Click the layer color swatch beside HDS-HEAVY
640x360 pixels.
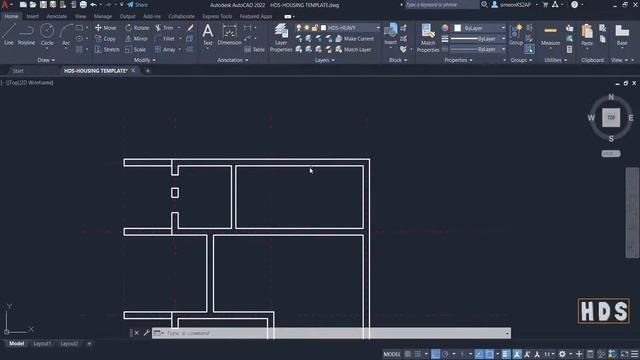(x=324, y=28)
